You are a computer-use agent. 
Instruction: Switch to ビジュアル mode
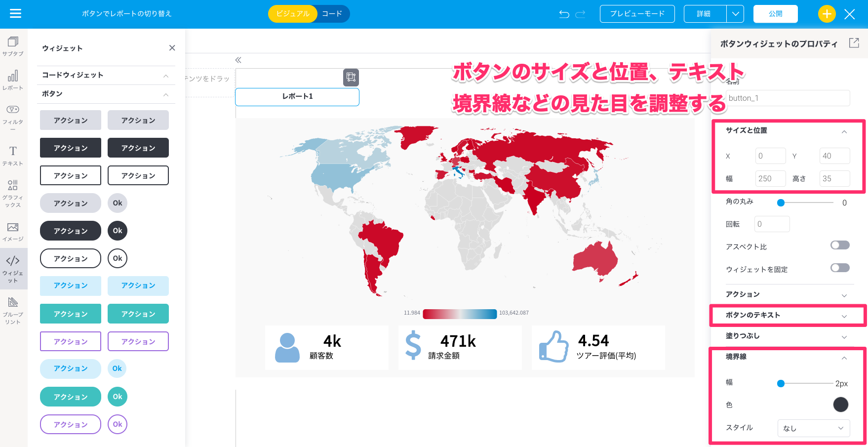[293, 14]
